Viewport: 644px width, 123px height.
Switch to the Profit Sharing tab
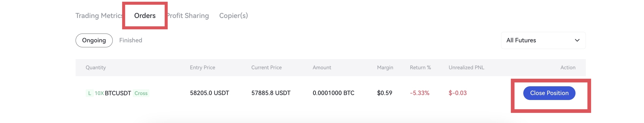coord(188,16)
